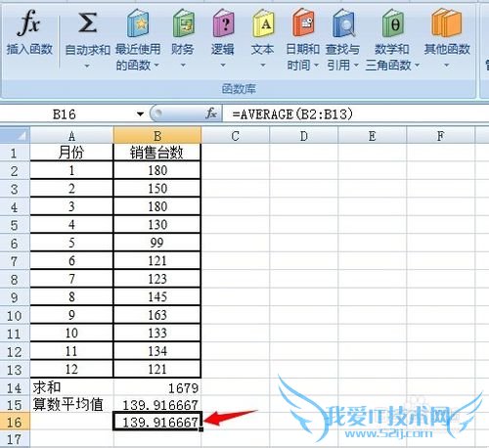Click cell A13 with month 12

[x=71, y=369]
